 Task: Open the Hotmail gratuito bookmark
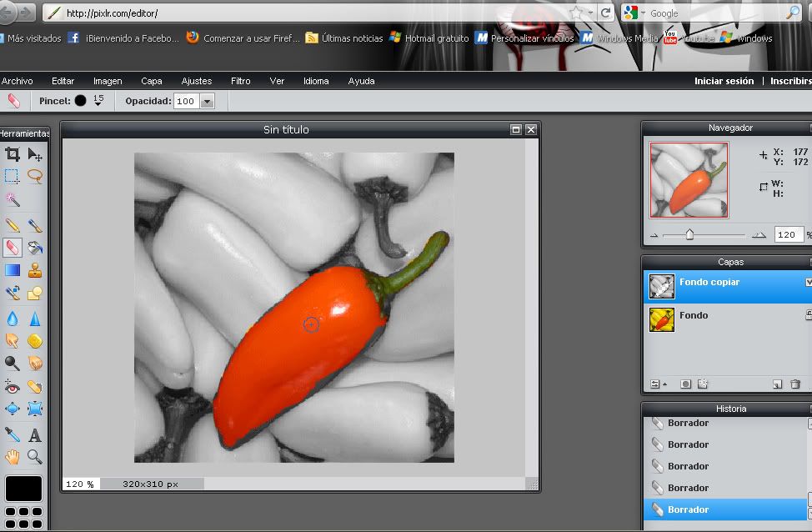coord(430,38)
